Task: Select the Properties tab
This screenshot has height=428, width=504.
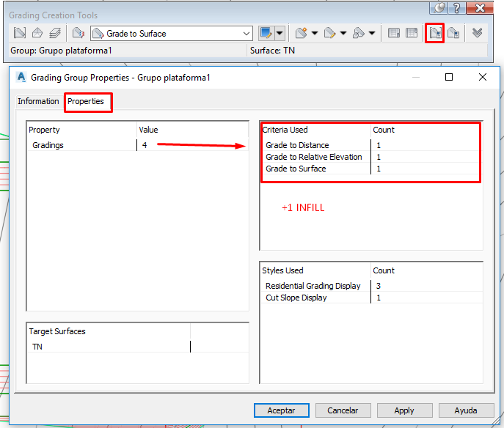Action: pos(86,101)
